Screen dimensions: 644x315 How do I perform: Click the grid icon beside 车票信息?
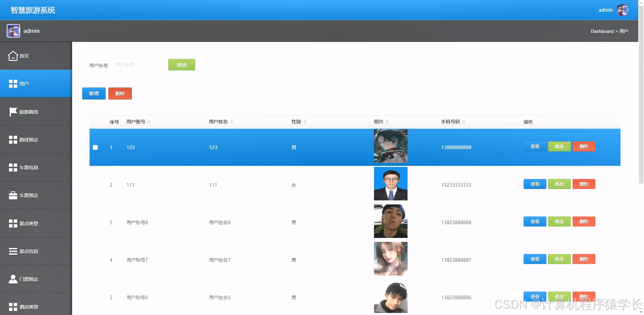tap(13, 168)
